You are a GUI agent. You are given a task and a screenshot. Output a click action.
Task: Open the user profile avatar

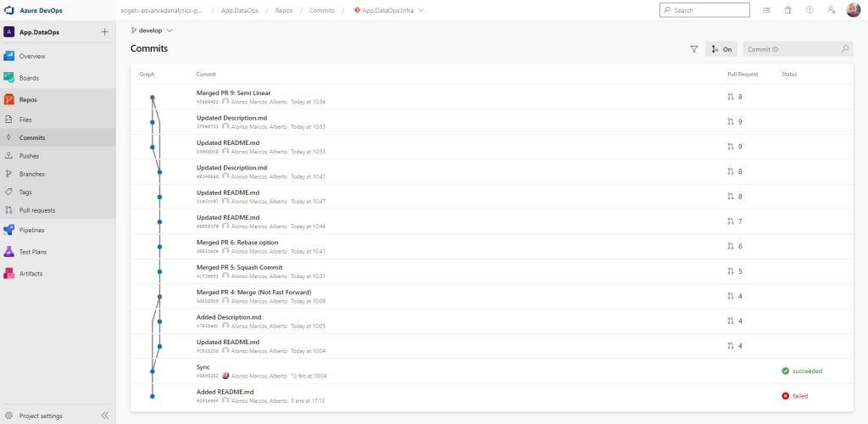coord(853,10)
